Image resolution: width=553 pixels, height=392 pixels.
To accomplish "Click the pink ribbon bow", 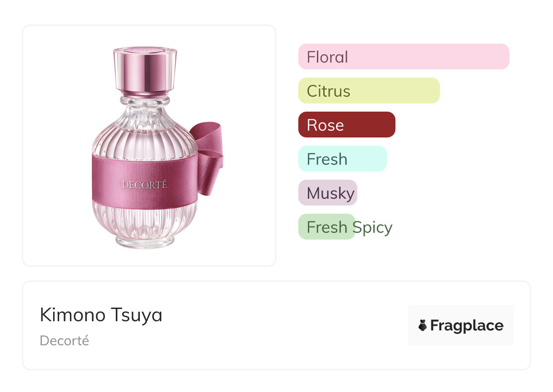I will 207,157.
